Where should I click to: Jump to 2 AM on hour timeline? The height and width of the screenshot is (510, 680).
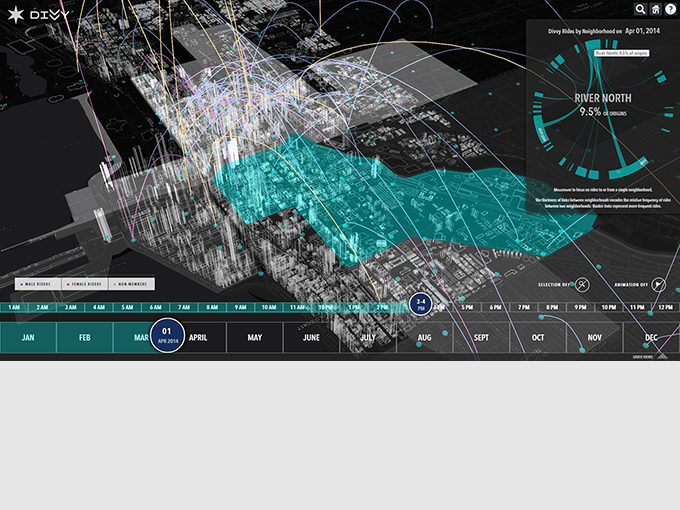click(42, 307)
